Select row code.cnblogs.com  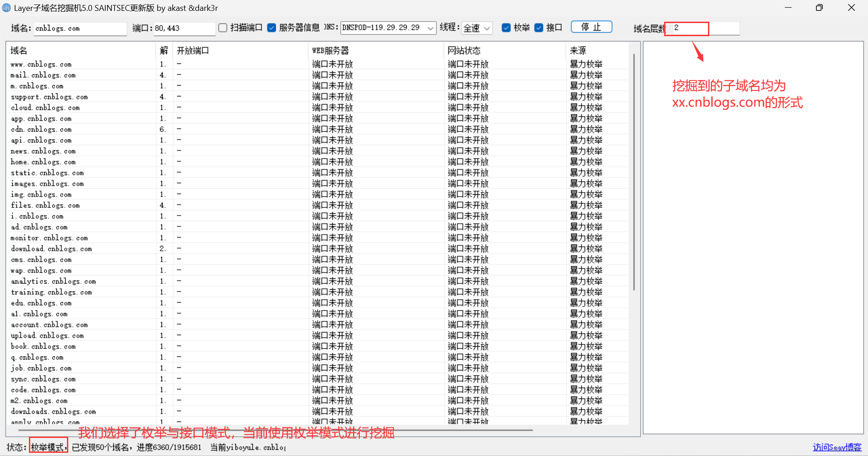(318, 390)
